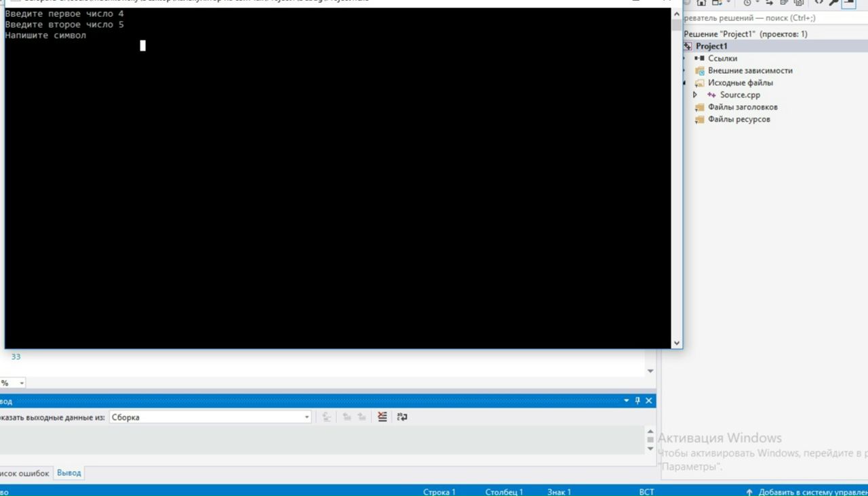Open the Output panel window position dropdown arrow
Screen dimensions: 868x496
[627, 400]
